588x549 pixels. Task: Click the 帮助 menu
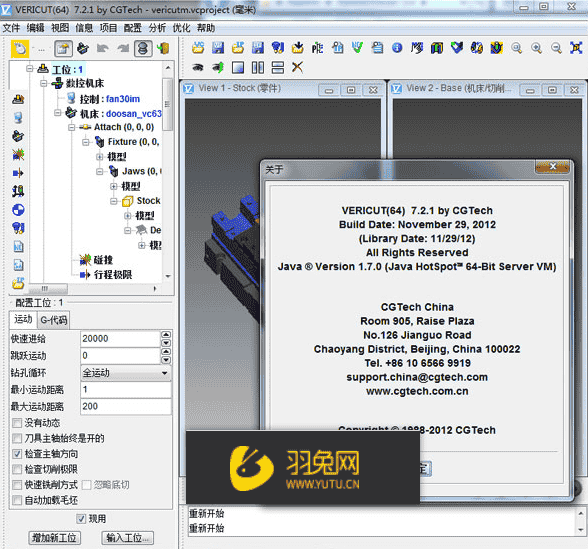pyautogui.click(x=206, y=28)
